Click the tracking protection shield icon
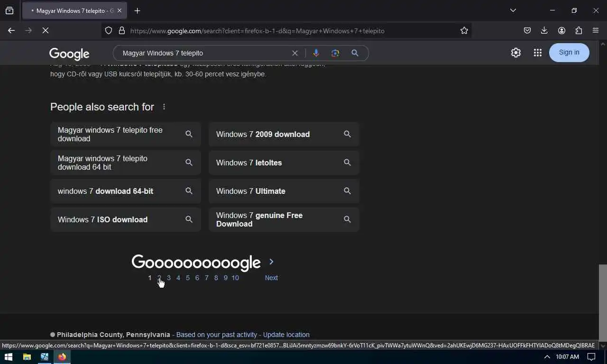Viewport: 607px width, 364px height. pyautogui.click(x=109, y=30)
